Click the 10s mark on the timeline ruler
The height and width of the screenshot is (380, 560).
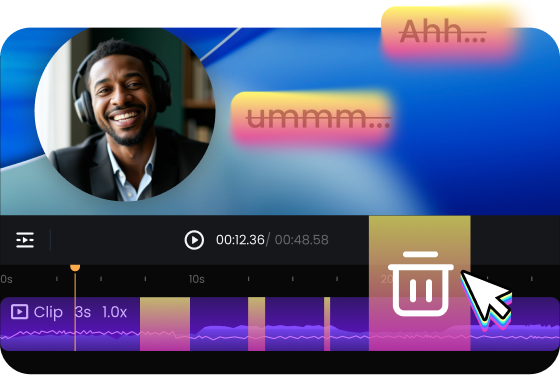click(196, 279)
